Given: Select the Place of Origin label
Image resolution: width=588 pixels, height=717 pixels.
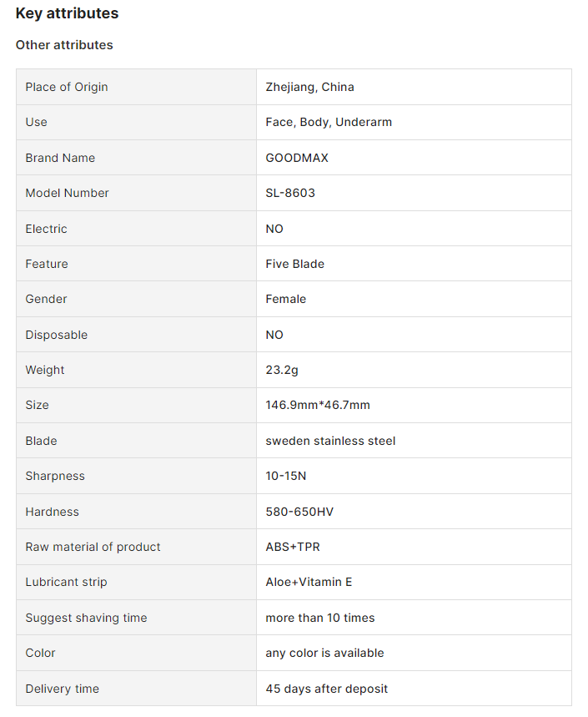Looking at the screenshot, I should point(67,87).
